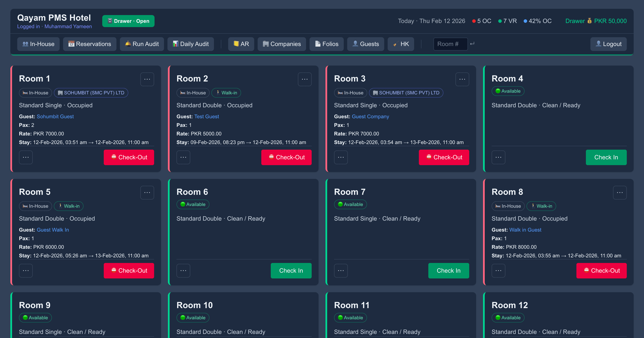Viewport: 644px width, 338px height.
Task: Switch to the In-House tab
Action: tap(38, 44)
